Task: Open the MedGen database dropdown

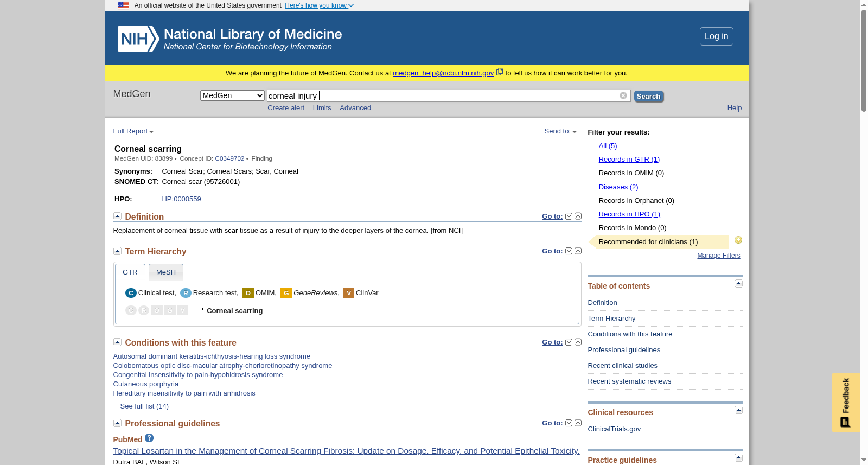Action: click(232, 95)
